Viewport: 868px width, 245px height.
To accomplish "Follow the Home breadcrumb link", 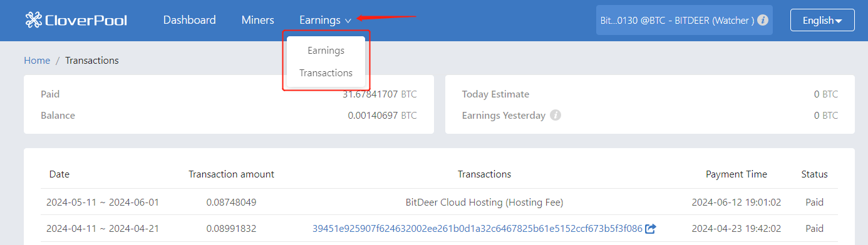I will (x=37, y=61).
